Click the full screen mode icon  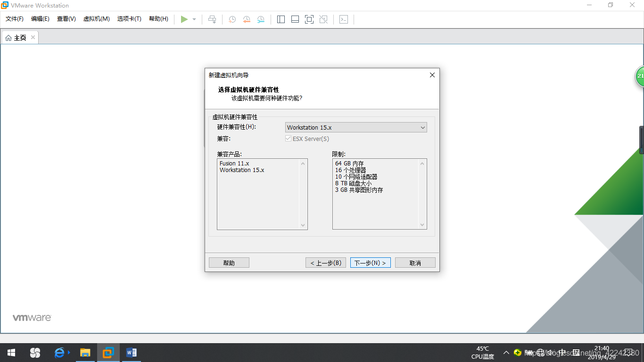pos(309,19)
